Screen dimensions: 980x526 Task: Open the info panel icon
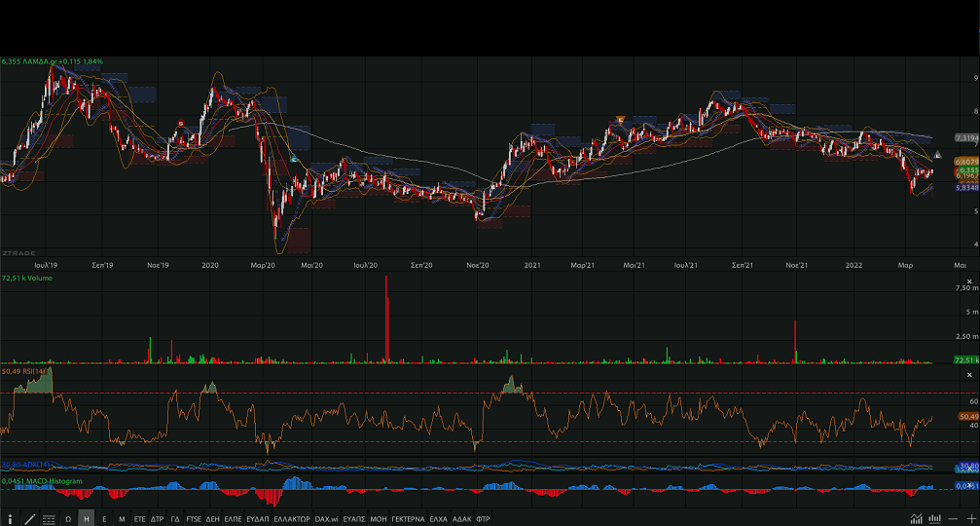10,518
